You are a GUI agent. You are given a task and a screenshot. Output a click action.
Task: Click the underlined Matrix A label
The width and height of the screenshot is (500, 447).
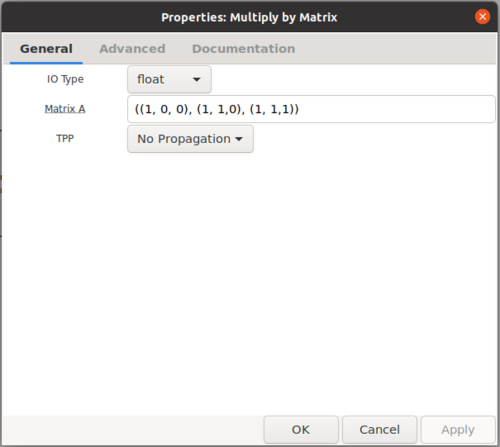pos(65,109)
